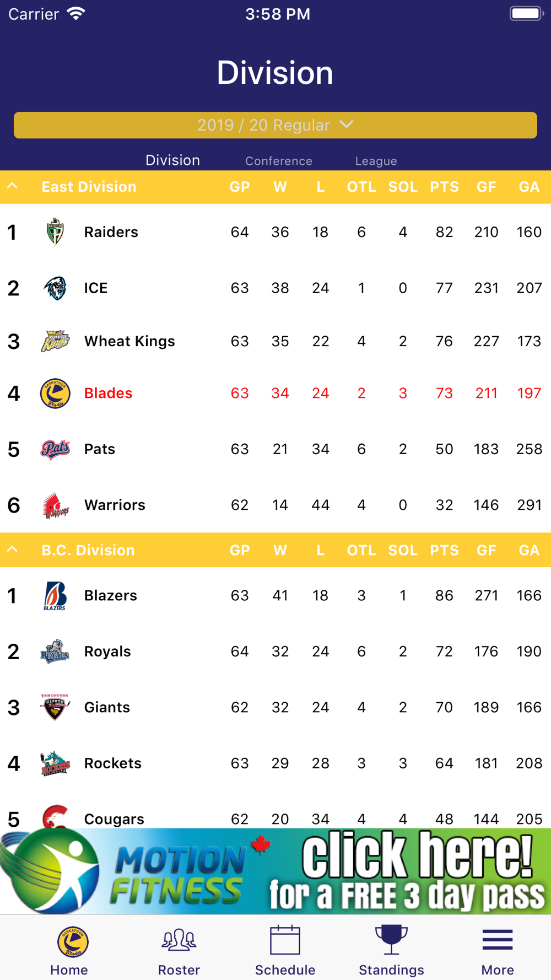This screenshot has height=980, width=551.
Task: Select the Division standings tab
Action: pyautogui.click(x=172, y=160)
